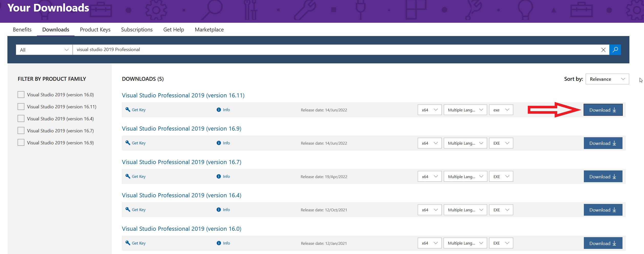
Task: Clear the search box with X icon
Action: click(x=603, y=50)
